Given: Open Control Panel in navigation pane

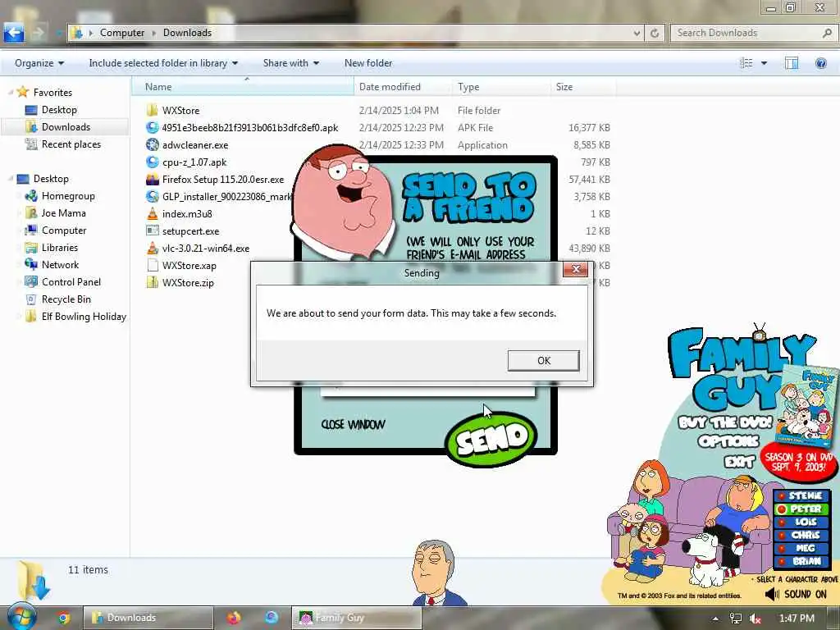Looking at the screenshot, I should (x=71, y=282).
